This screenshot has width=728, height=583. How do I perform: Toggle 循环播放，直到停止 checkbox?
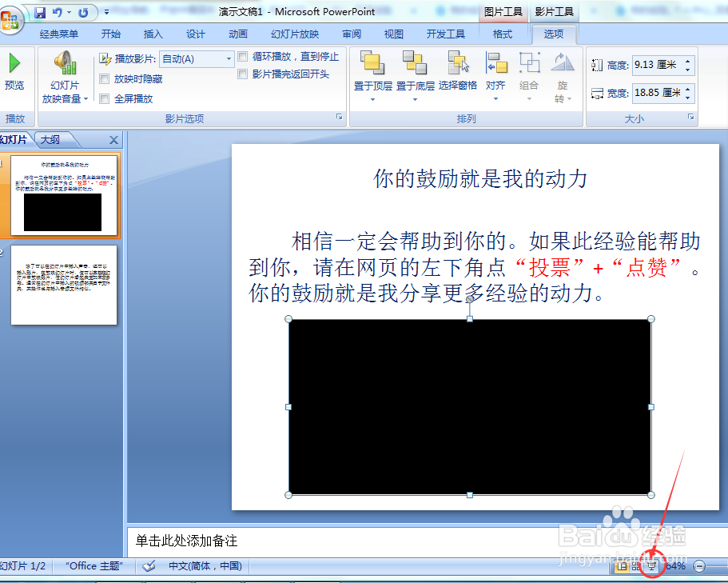(242, 57)
